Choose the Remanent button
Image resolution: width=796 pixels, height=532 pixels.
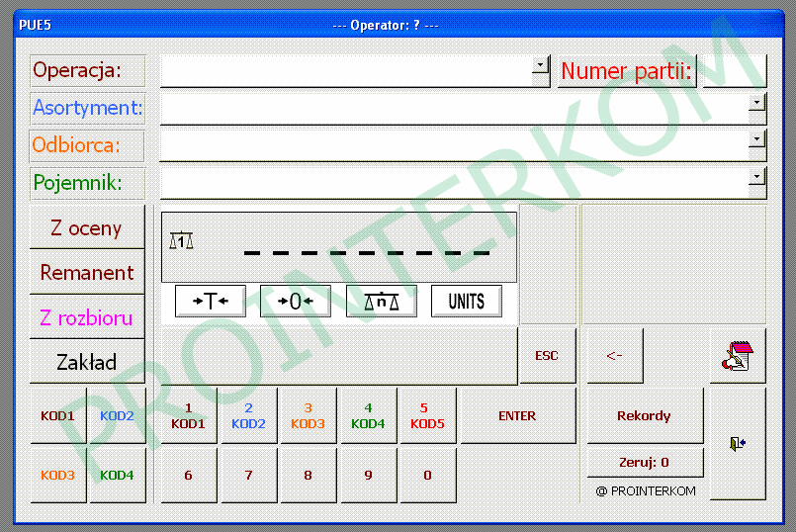(87, 273)
